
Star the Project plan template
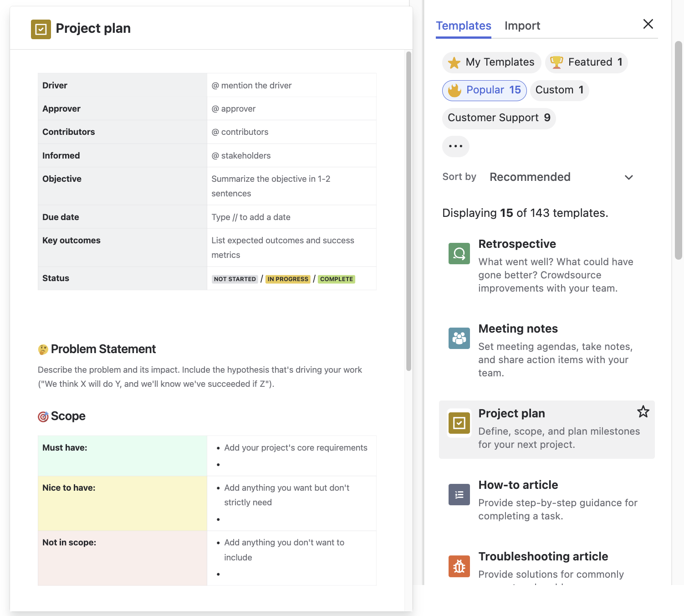click(643, 412)
